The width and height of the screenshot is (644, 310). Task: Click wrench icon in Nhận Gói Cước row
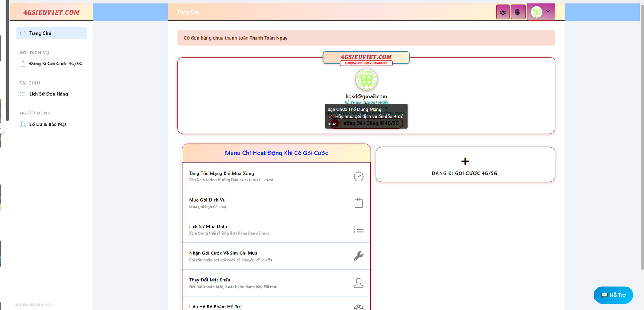[x=359, y=256]
